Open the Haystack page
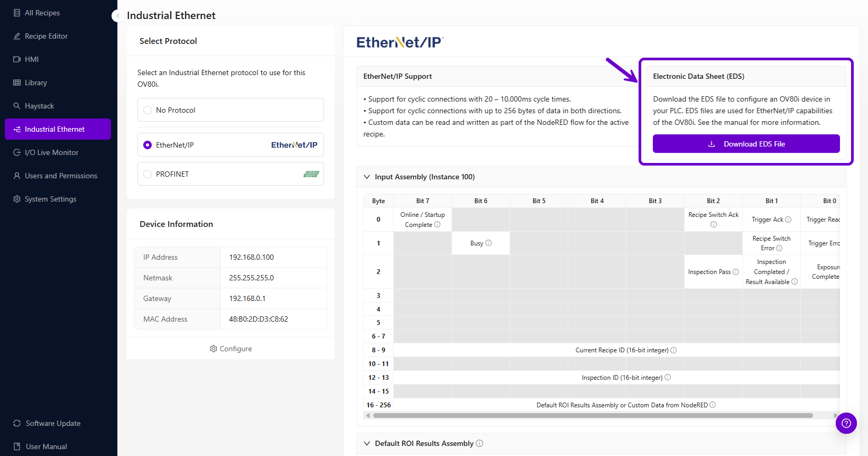Image resolution: width=868 pixels, height=456 pixels. pyautogui.click(x=39, y=106)
